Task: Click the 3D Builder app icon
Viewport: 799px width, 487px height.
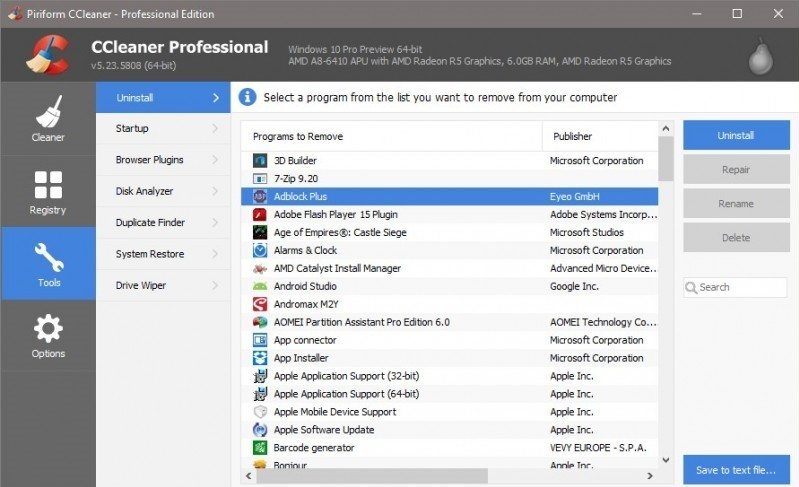Action: [x=260, y=160]
